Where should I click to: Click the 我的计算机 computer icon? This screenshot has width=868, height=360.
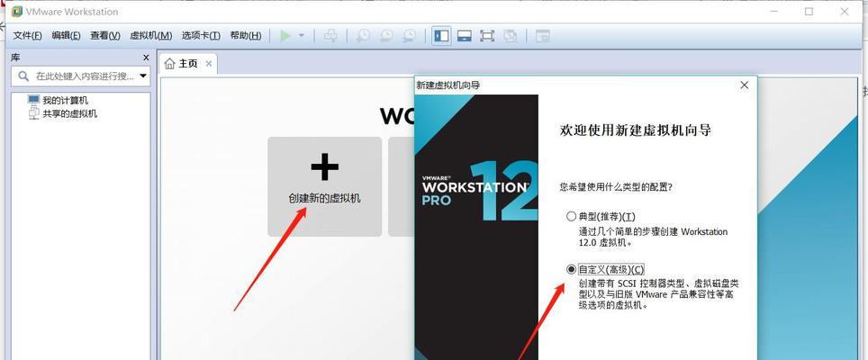tap(34, 100)
